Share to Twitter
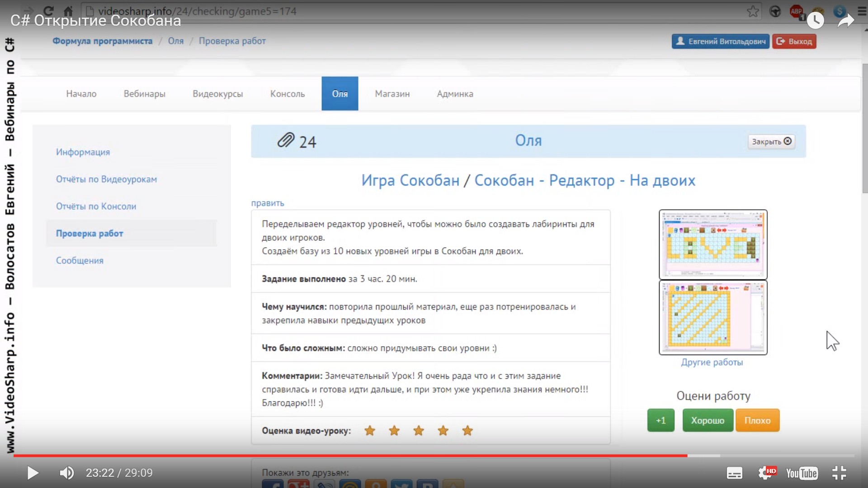Screen dimensions: 868x488 coord(402,484)
